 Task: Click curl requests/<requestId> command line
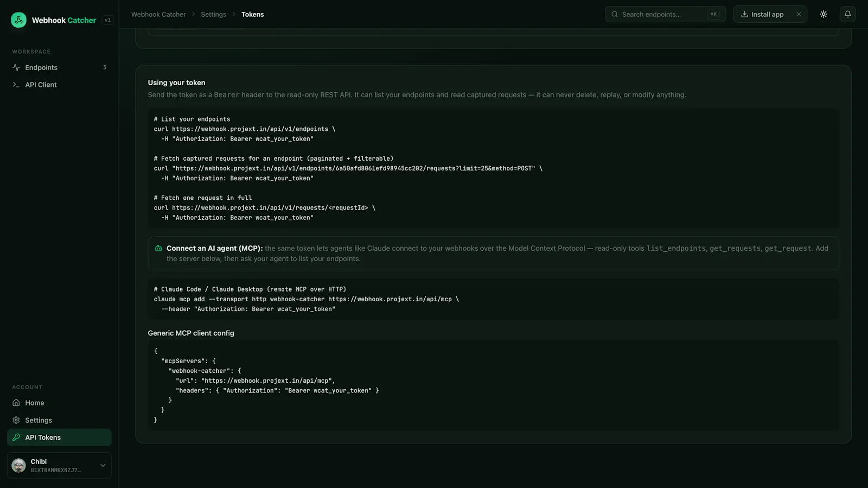(265, 208)
